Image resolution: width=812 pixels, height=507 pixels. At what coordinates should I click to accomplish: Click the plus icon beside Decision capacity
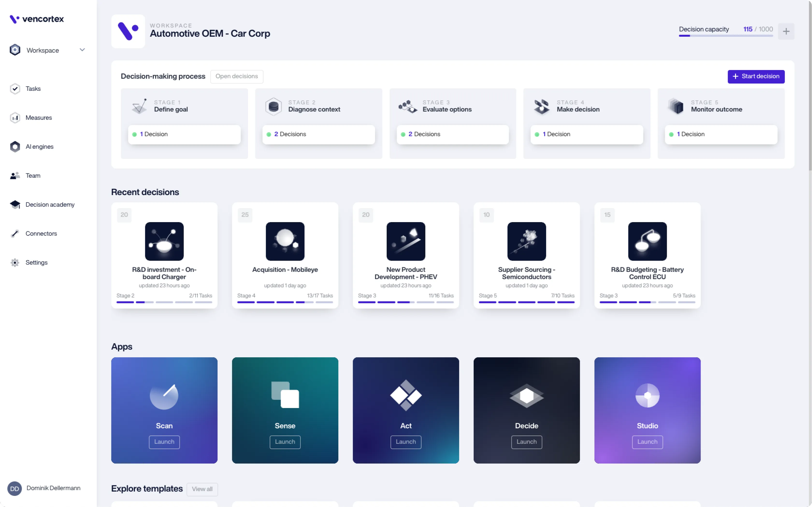(786, 32)
